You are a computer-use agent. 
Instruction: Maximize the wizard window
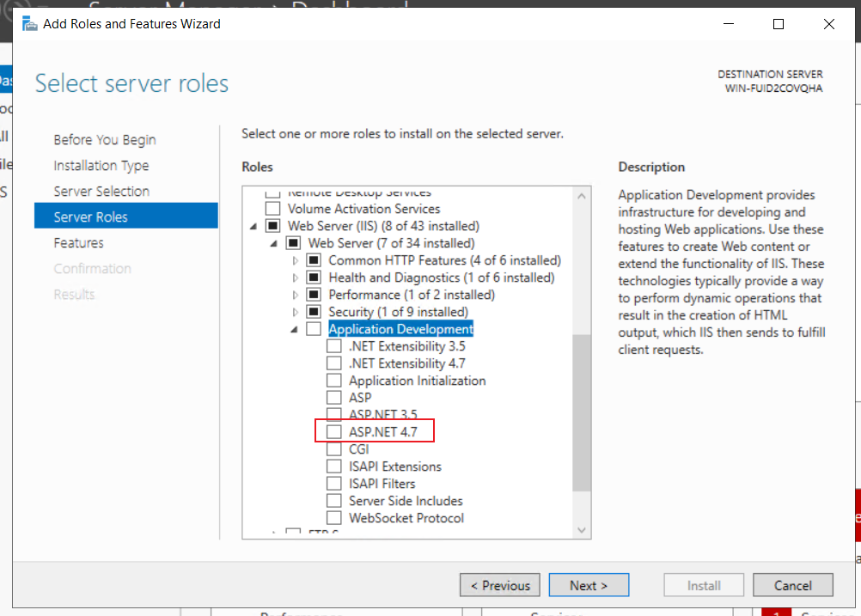click(779, 24)
